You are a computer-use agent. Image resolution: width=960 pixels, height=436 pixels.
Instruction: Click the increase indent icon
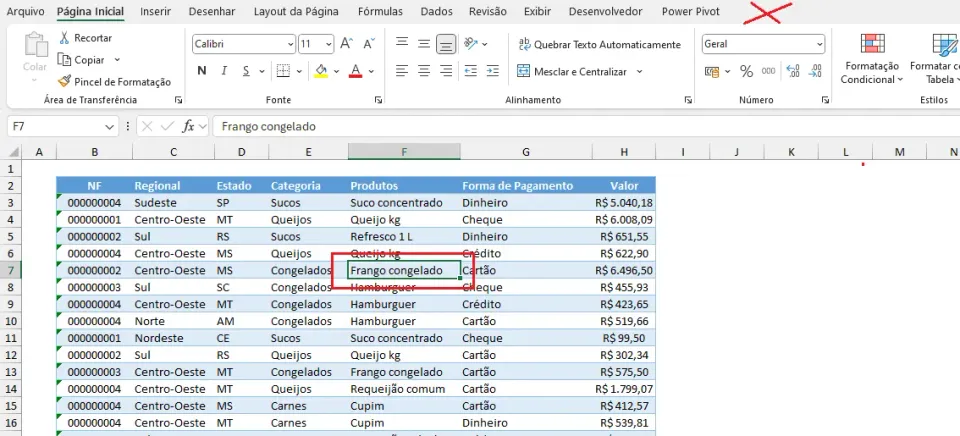click(493, 72)
